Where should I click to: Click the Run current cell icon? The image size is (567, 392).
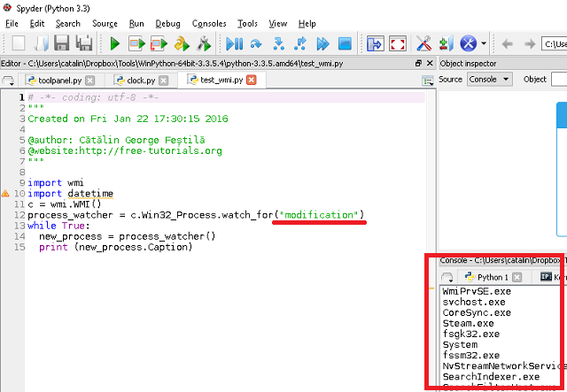click(137, 43)
